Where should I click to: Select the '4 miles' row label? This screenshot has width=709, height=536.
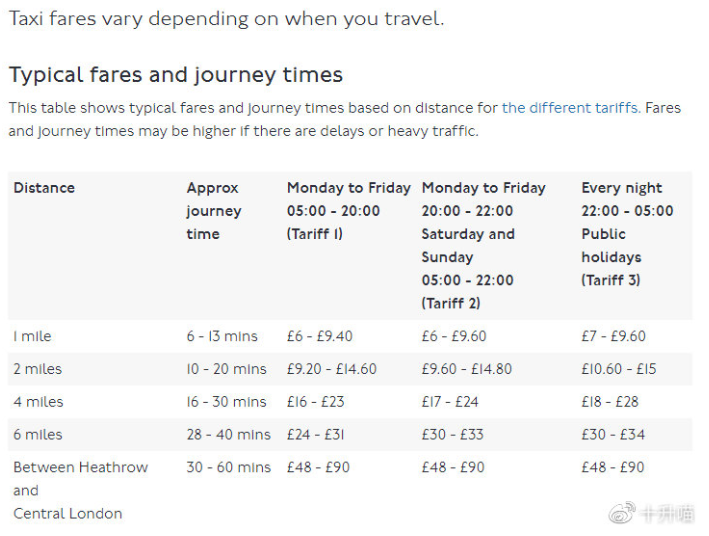(38, 402)
